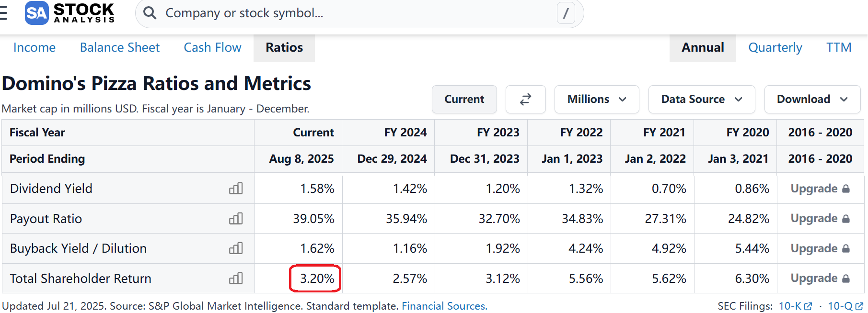Click external link icon beside 10-Q

pos(859,306)
